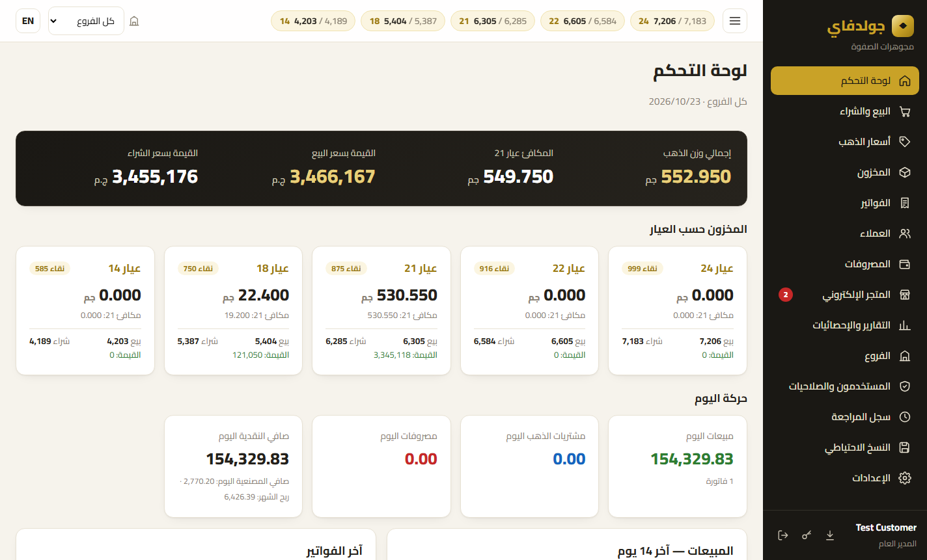The width and height of the screenshot is (927, 560).
Task: Click the karat 22 price pill in header
Action: click(583, 21)
